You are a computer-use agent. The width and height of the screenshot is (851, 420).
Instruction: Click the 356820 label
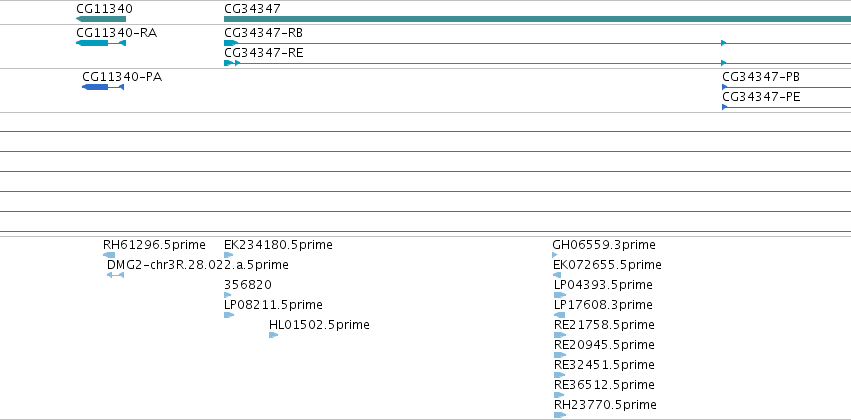248,285
